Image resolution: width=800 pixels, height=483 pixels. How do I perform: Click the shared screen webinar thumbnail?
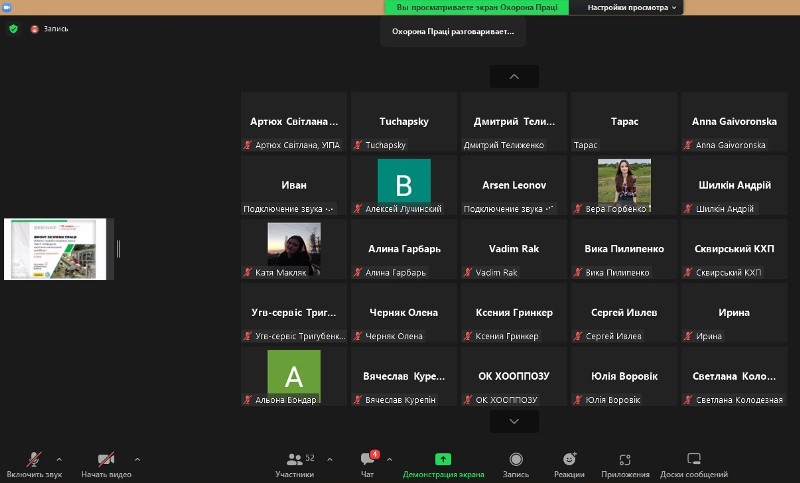click(57, 249)
